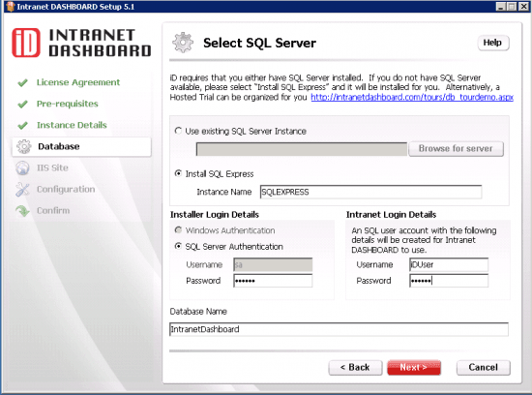Go to the Confirm step
The image size is (532, 395).
[53, 211]
